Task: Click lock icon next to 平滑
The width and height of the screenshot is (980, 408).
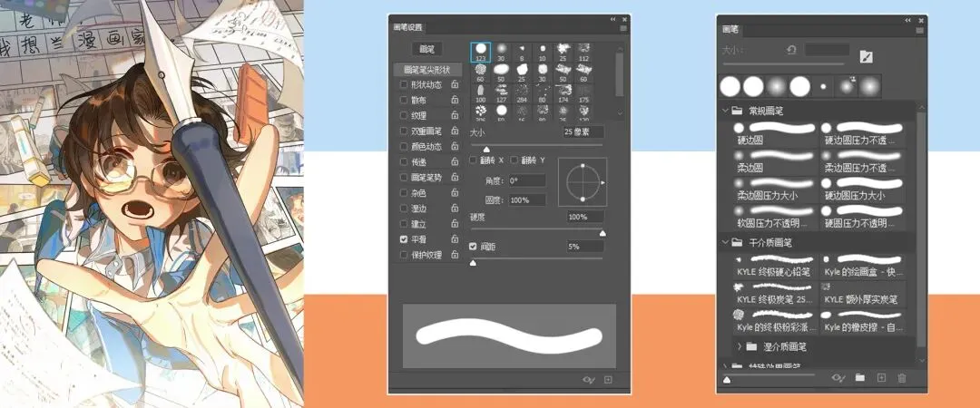Action: coord(455,239)
